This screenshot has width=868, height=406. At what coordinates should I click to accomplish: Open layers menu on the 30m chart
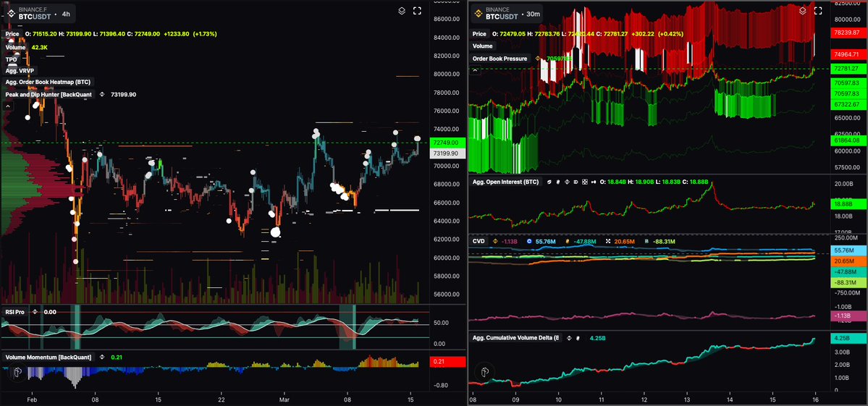coord(803,11)
